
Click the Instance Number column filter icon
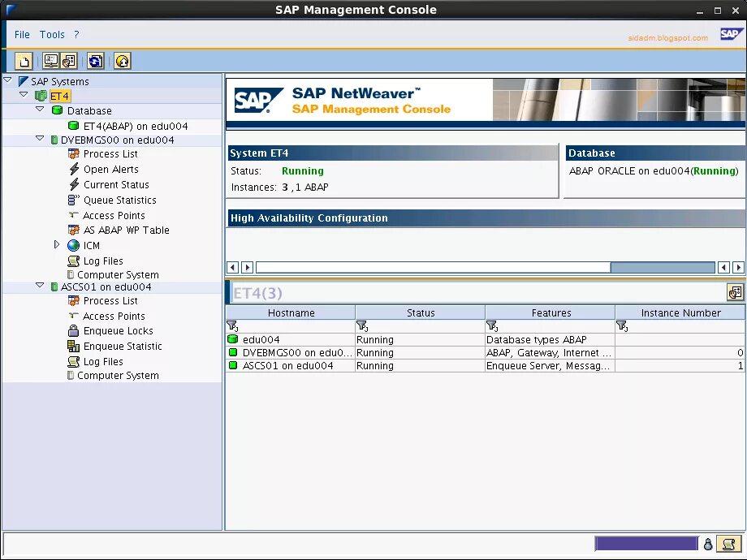622,325
